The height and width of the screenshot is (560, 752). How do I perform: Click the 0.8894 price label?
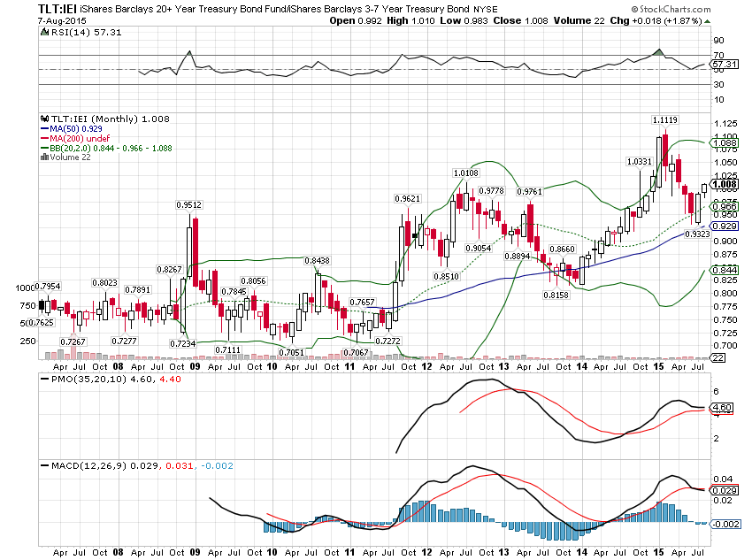pos(517,257)
